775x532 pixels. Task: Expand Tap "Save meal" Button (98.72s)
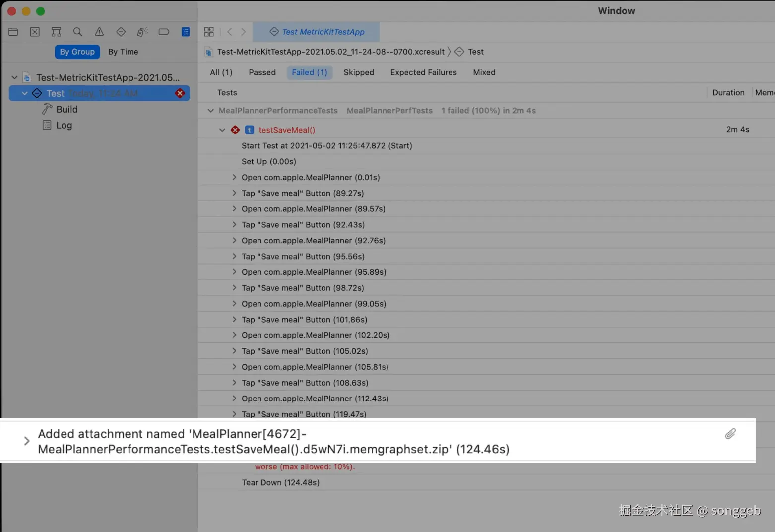point(234,288)
